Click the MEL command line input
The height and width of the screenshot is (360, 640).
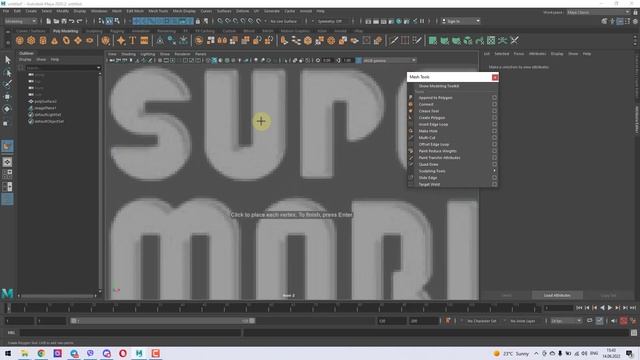point(131,333)
